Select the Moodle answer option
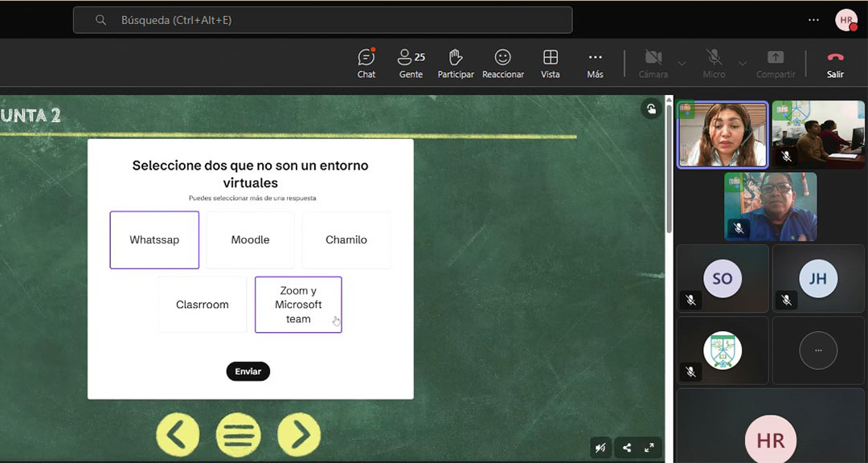Image resolution: width=868 pixels, height=463 pixels. pos(250,240)
